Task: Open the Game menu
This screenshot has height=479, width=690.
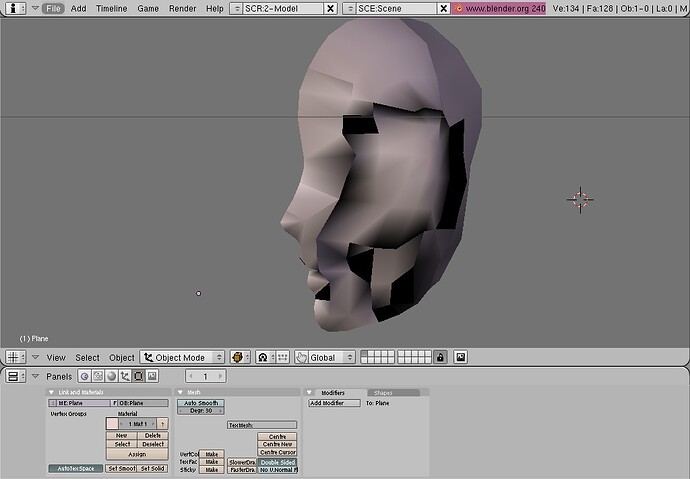Action: point(148,8)
